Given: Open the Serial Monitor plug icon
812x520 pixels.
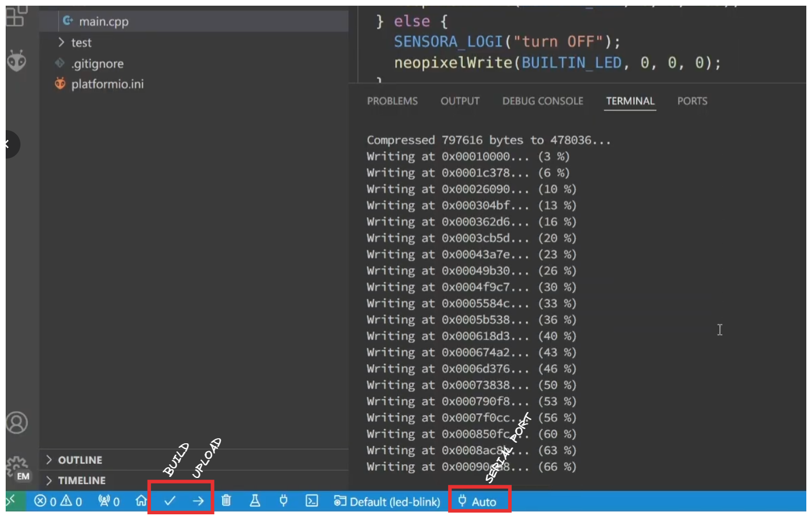Looking at the screenshot, I should coord(283,501).
